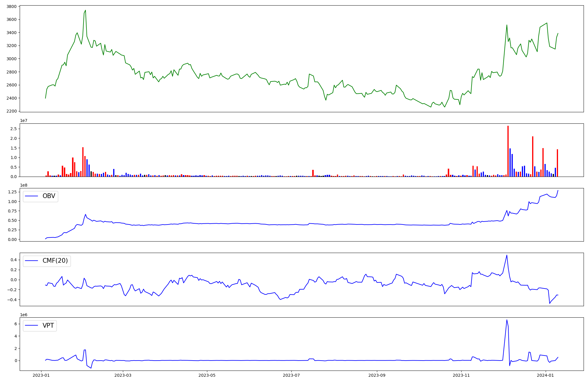This screenshot has width=588, height=382.
Task: Click the CMF(20) legend label
Action: (55, 261)
